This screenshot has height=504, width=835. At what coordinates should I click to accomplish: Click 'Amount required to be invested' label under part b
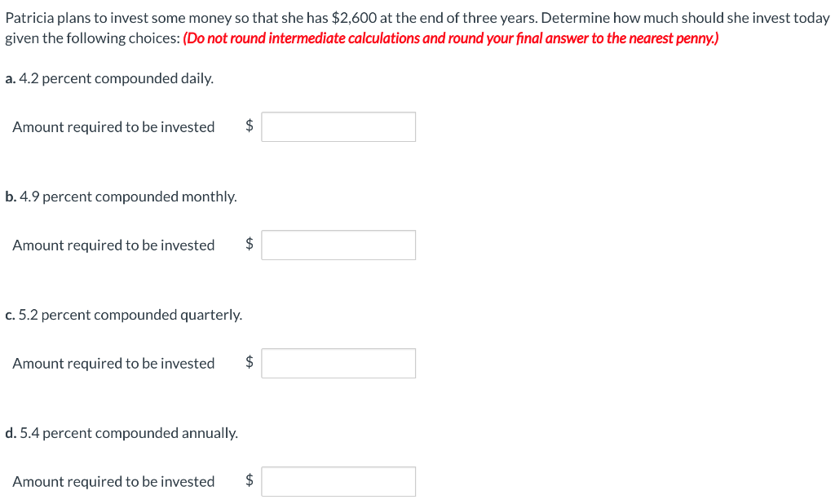tap(113, 245)
